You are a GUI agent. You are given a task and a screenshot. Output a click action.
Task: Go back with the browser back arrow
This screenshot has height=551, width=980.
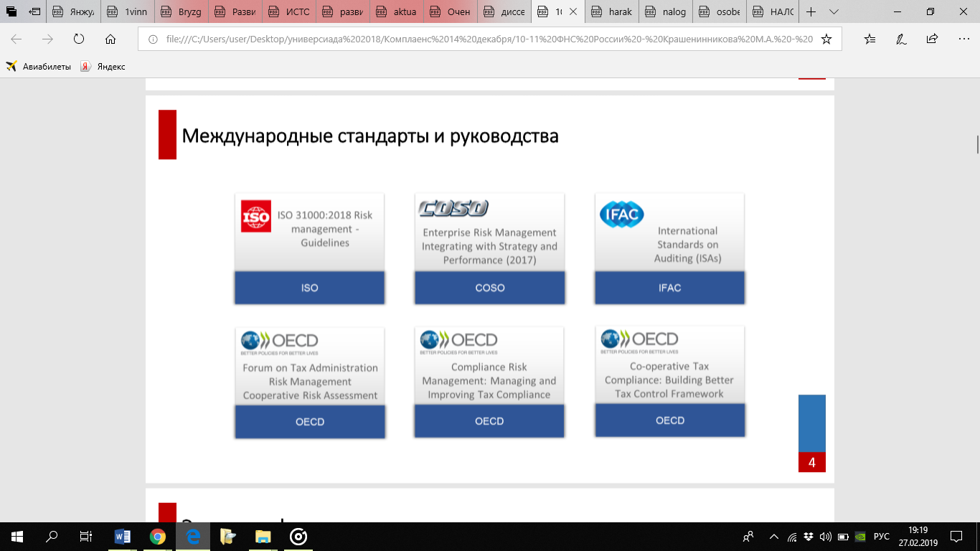point(17,39)
